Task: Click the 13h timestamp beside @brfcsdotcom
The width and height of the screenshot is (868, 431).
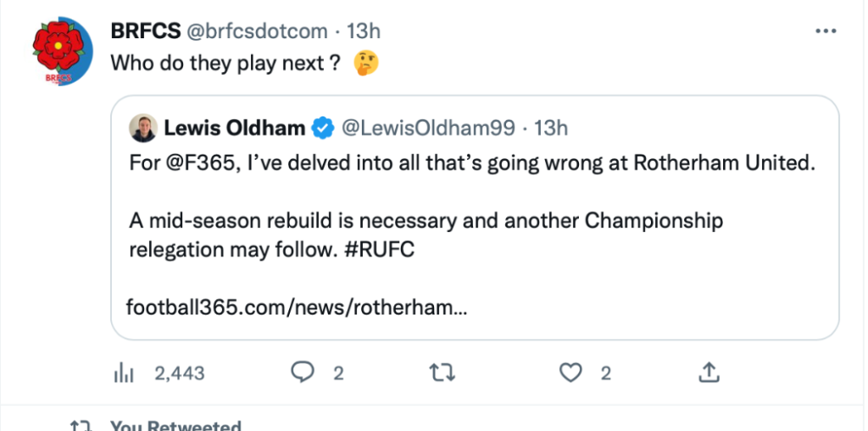Action: tap(364, 31)
